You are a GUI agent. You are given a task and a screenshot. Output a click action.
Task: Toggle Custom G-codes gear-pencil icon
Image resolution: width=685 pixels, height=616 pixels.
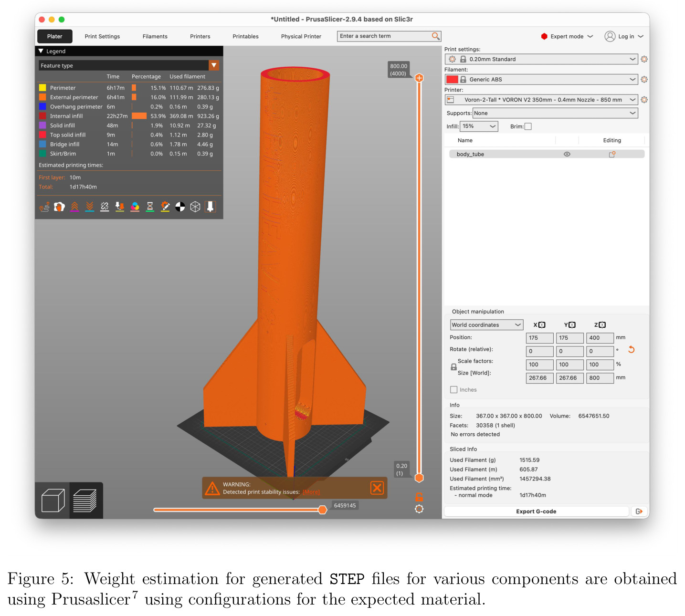[165, 207]
